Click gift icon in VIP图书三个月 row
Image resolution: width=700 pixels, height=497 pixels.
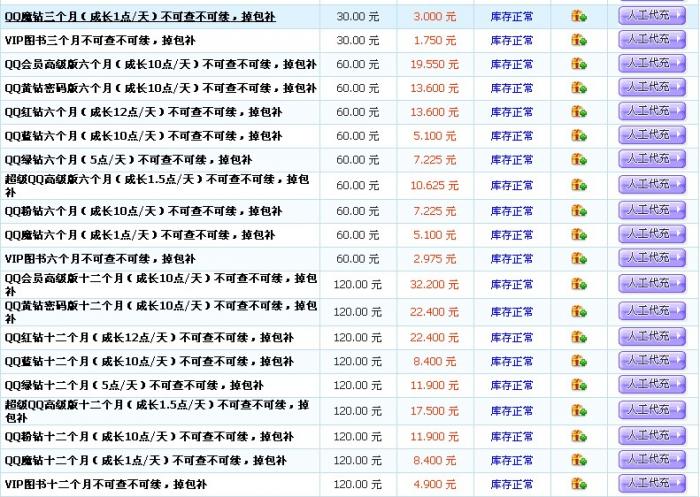pos(579,40)
